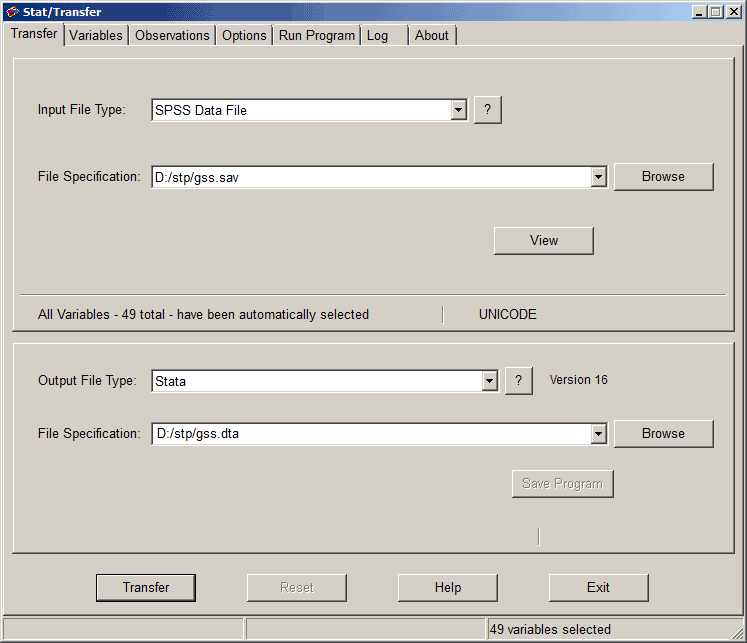Screen dimensions: 747x643
Task: Open the About tab
Action: (x=432, y=35)
